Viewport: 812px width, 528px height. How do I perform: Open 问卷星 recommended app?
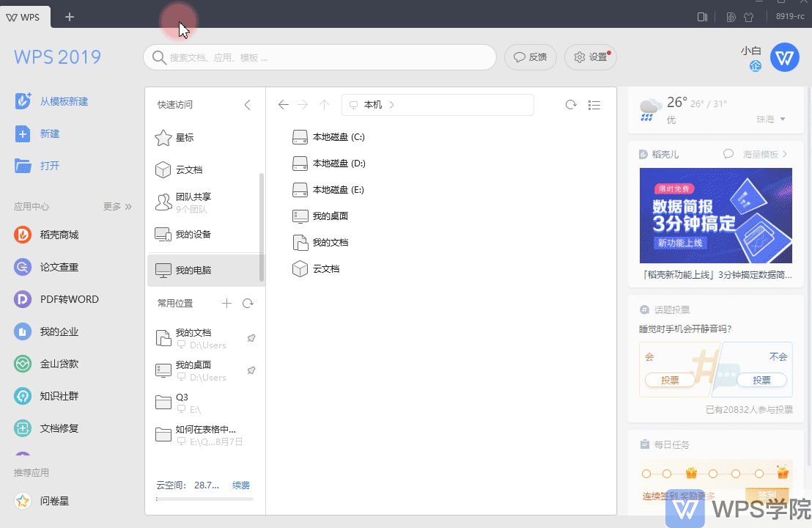click(x=42, y=501)
